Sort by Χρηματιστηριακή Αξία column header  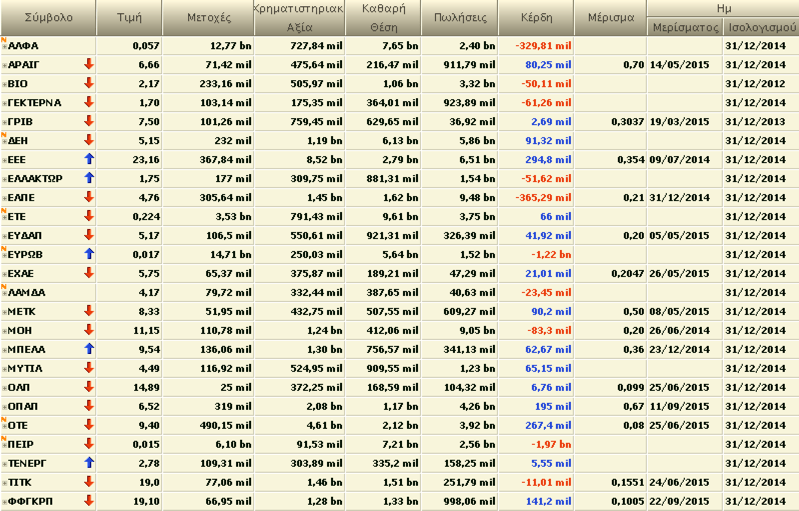click(x=300, y=17)
